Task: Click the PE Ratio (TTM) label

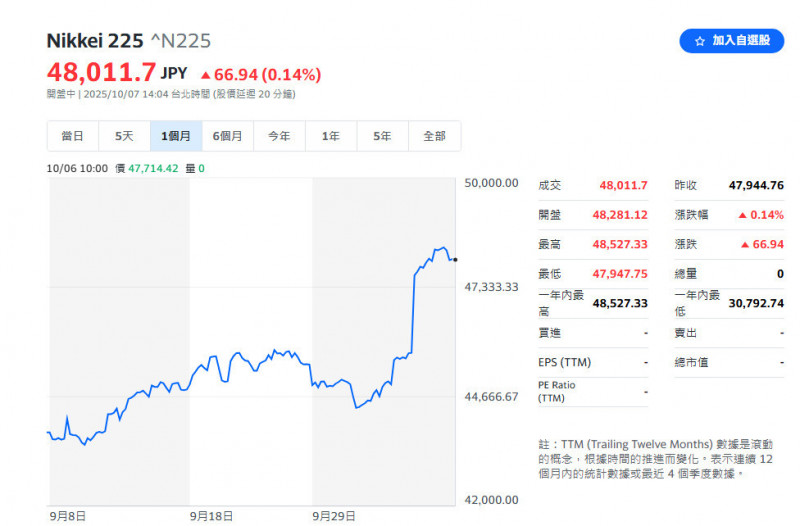Action: 556,391
